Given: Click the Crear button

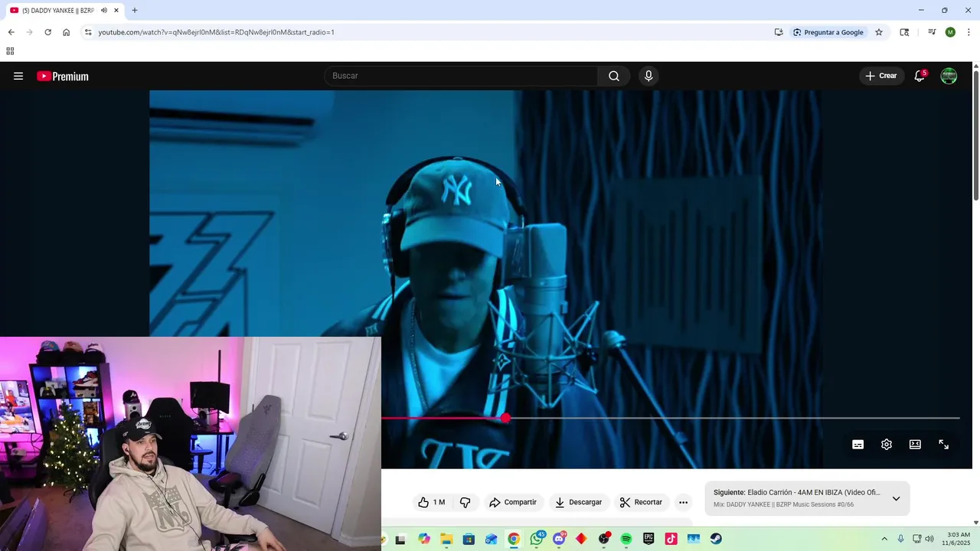Looking at the screenshot, I should tap(881, 76).
